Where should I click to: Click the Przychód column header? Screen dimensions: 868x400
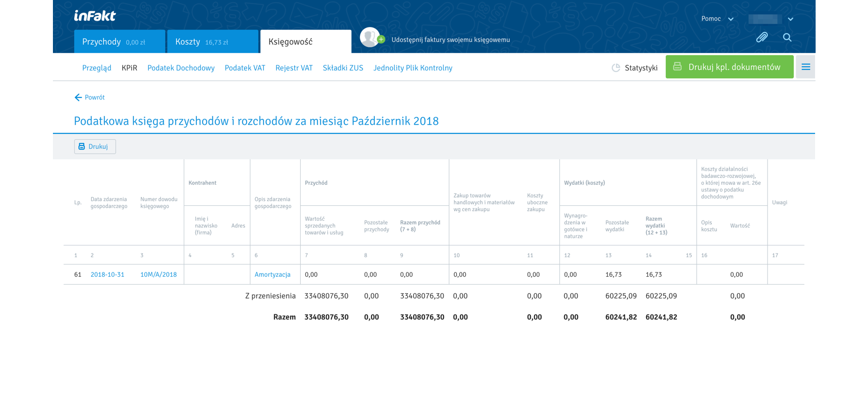pyautogui.click(x=316, y=183)
